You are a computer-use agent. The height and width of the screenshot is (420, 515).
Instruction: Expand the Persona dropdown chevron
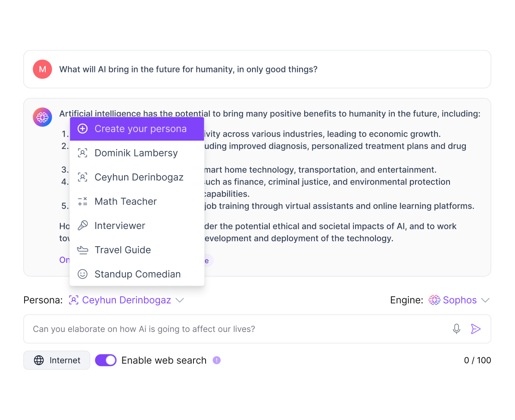[180, 300]
